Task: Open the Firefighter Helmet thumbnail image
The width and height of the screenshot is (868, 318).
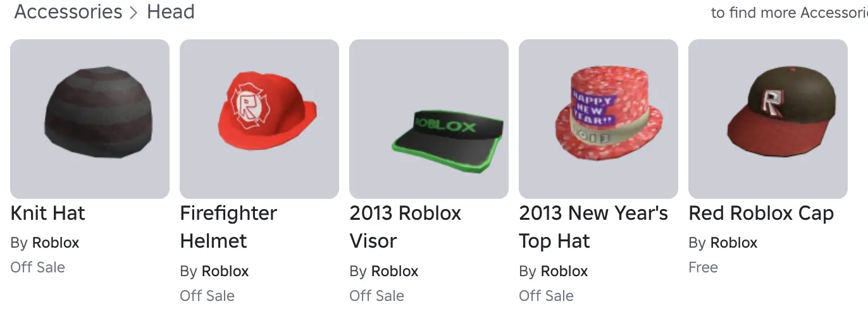Action: (259, 119)
